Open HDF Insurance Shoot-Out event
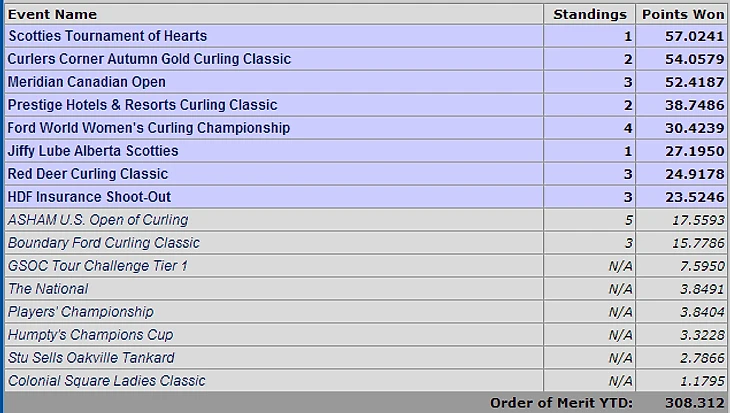 coord(89,197)
